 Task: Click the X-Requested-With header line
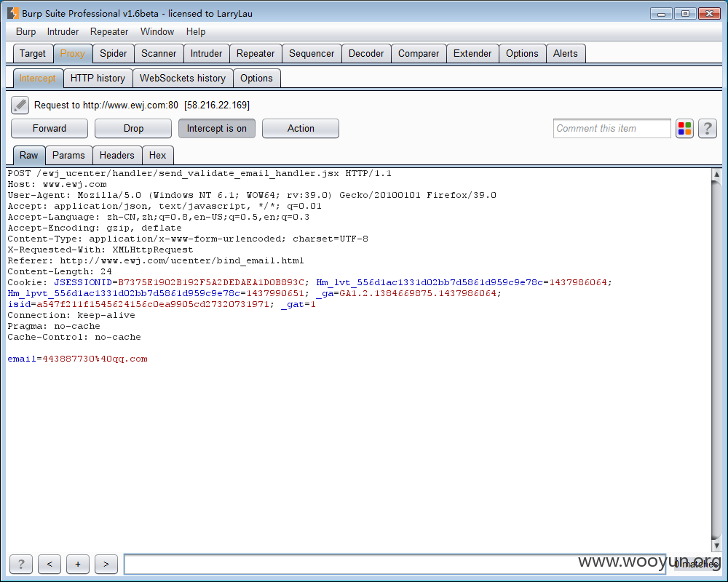click(x=100, y=250)
